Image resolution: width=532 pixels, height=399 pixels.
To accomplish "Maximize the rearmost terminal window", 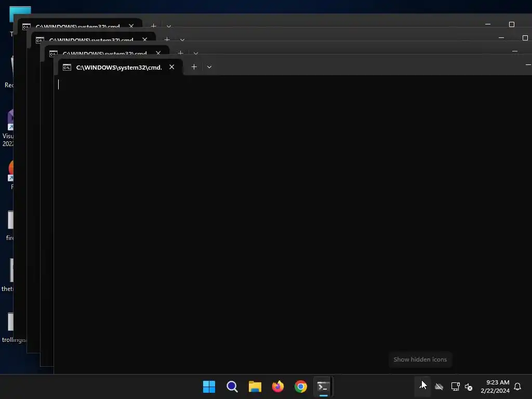I will [x=512, y=24].
